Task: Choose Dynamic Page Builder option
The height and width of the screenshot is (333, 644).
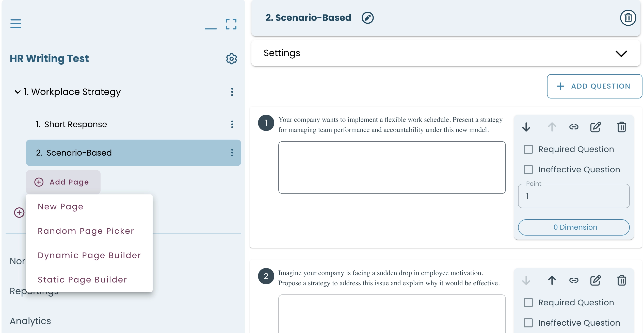Action: click(89, 255)
